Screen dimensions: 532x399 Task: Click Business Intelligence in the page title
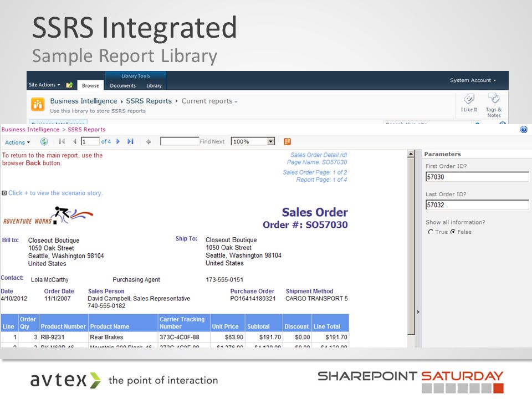pyautogui.click(x=84, y=101)
